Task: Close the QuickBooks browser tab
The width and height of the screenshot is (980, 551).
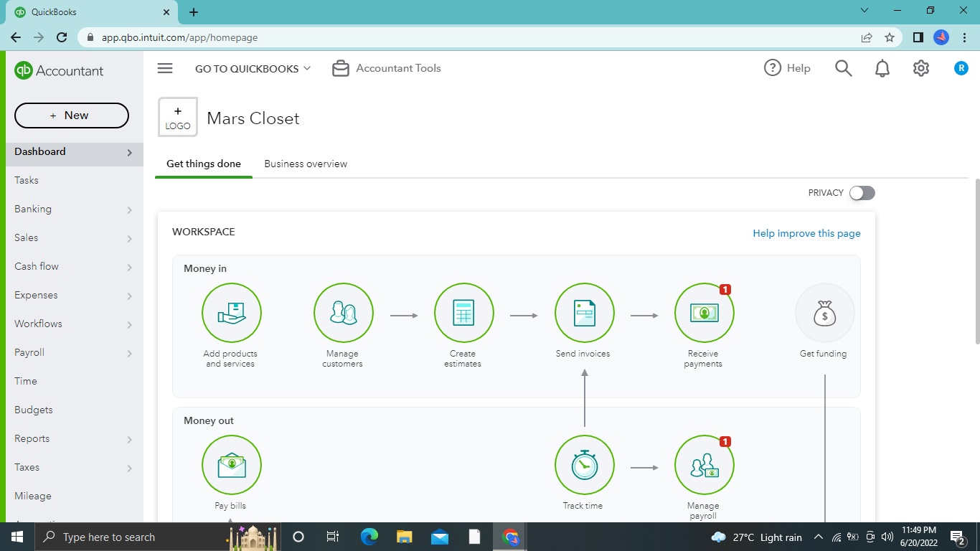Action: coord(166,12)
